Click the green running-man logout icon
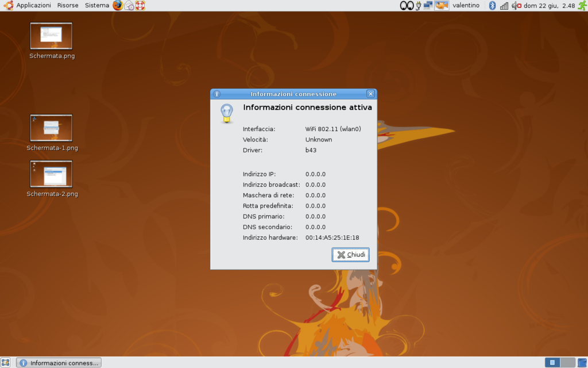Viewport: 588px width, 368px height. click(581, 6)
